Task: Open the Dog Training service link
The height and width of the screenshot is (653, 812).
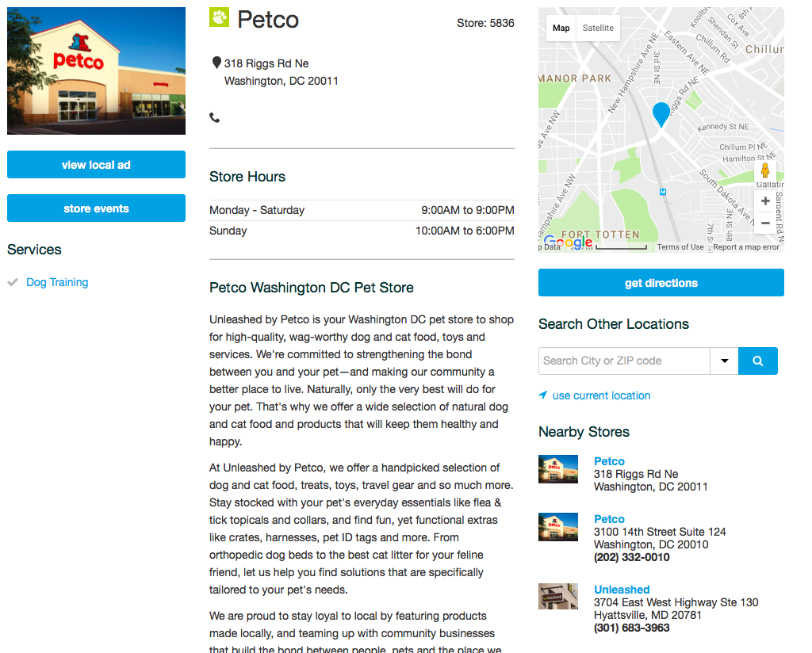Action: 57,282
